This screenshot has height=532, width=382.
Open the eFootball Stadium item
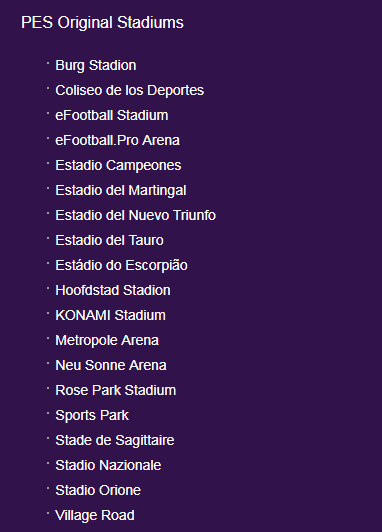[x=112, y=115]
